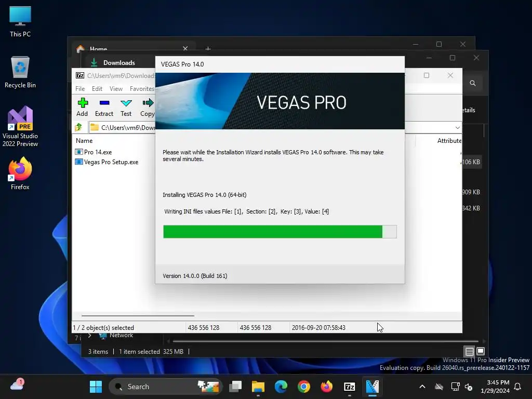532x399 pixels.
Task: Open Google Chrome from taskbar
Action: pyautogui.click(x=303, y=387)
